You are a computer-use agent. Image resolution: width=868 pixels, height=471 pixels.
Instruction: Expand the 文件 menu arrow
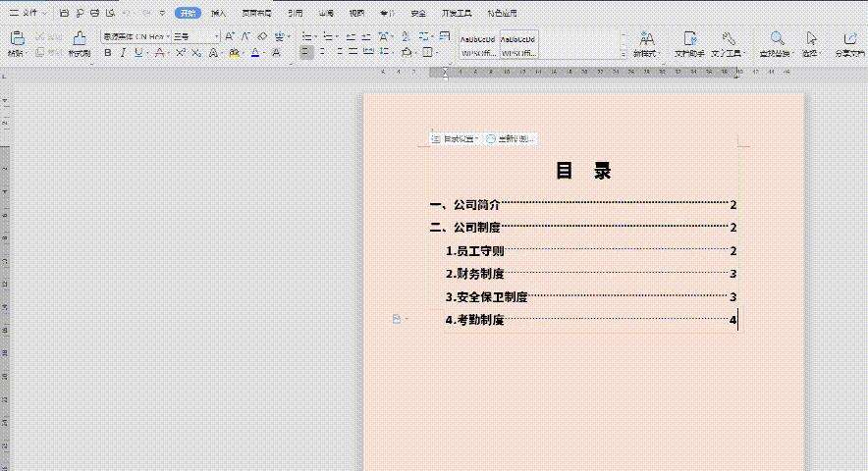(44, 13)
